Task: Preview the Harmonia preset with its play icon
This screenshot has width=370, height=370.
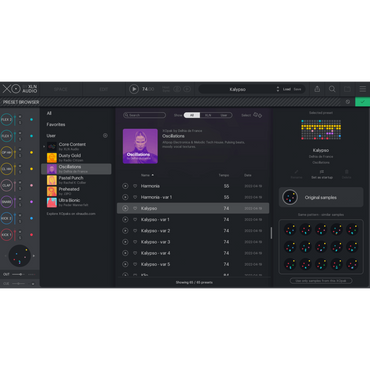Action: tap(125, 186)
